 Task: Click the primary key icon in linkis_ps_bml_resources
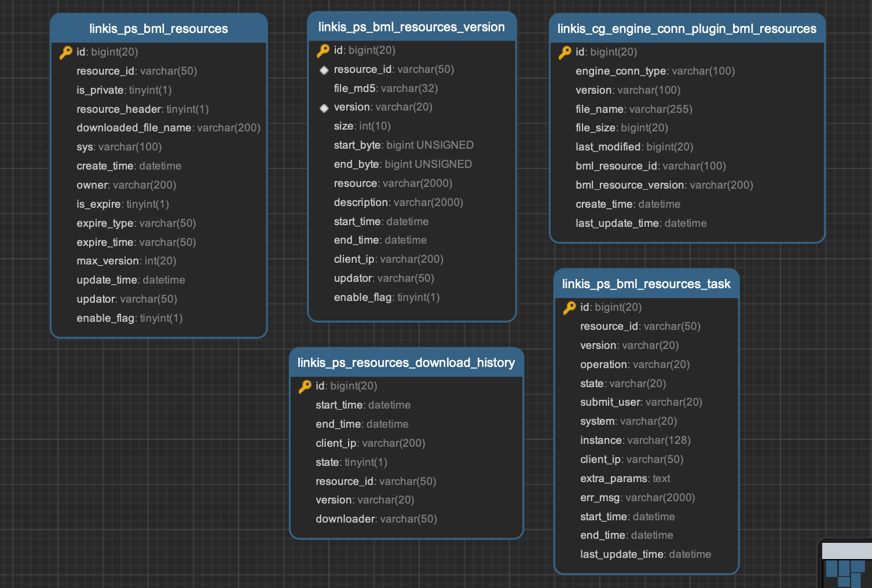pos(65,53)
